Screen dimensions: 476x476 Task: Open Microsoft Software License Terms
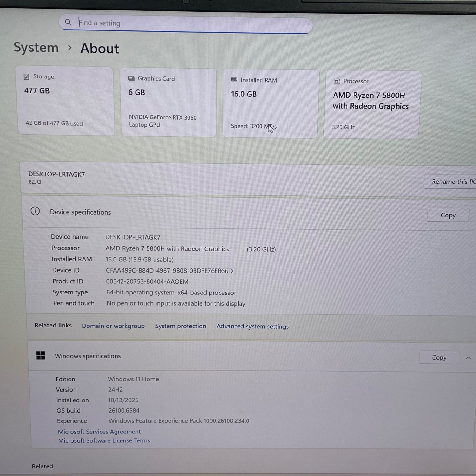click(x=104, y=440)
